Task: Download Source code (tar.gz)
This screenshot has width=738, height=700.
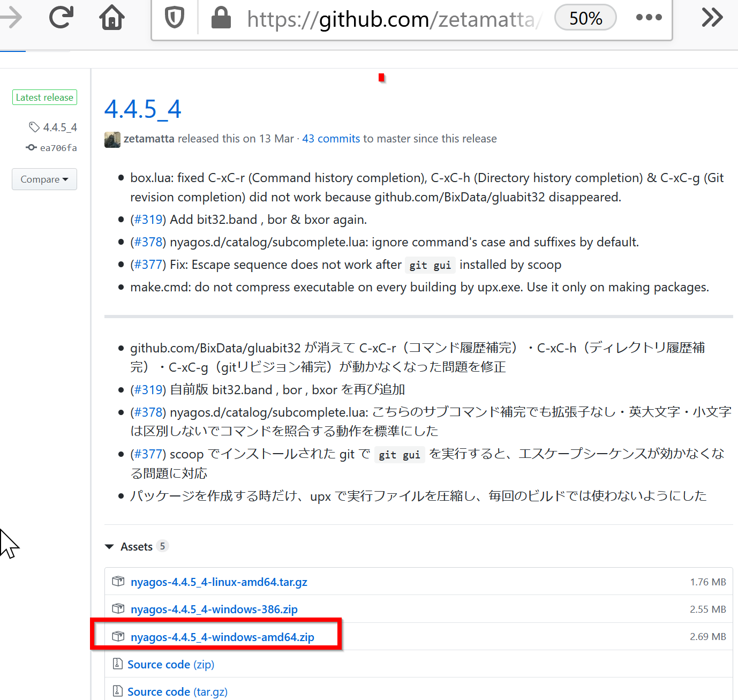Action: point(177,692)
